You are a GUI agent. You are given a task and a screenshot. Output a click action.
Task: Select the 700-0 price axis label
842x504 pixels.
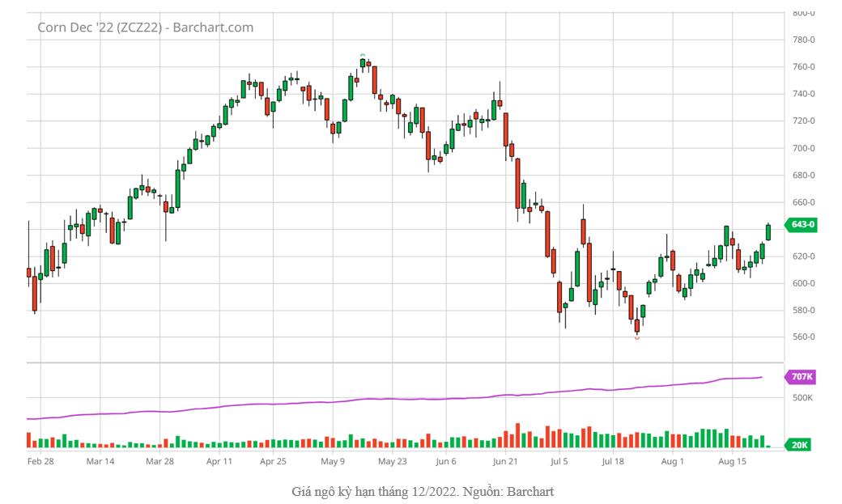click(x=804, y=148)
